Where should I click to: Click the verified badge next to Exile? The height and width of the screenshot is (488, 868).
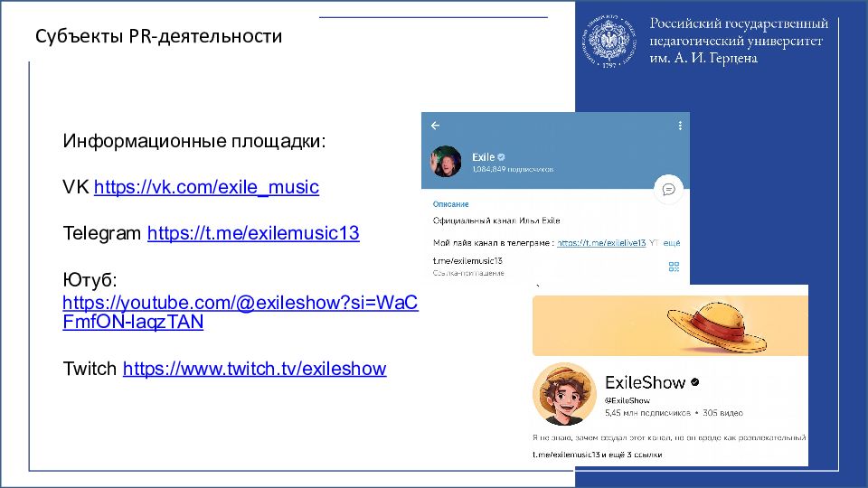click(x=502, y=157)
